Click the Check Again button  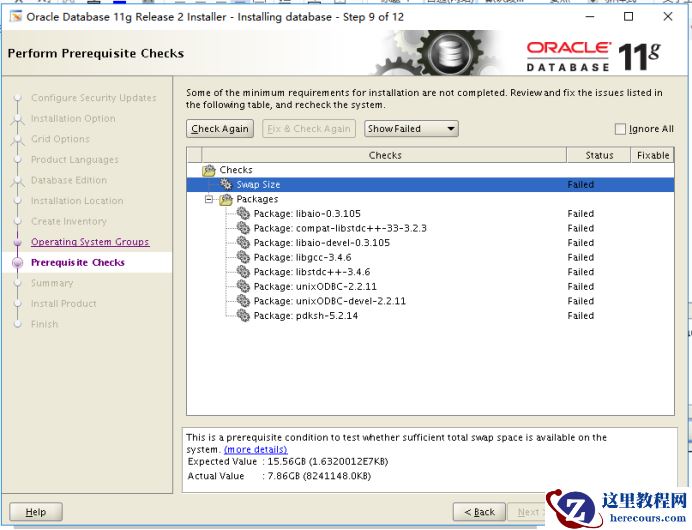click(x=220, y=129)
